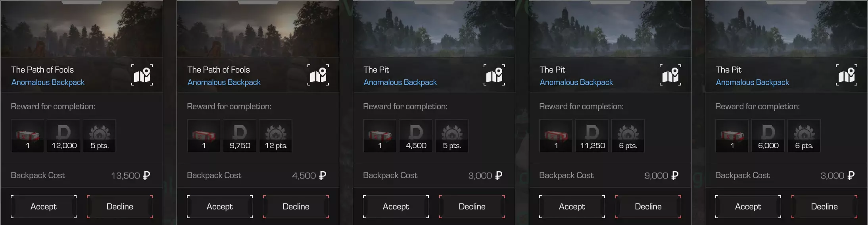The height and width of the screenshot is (225, 868).
Task: Click crate reward icon beside 6,000 currency reward
Action: pos(732,136)
